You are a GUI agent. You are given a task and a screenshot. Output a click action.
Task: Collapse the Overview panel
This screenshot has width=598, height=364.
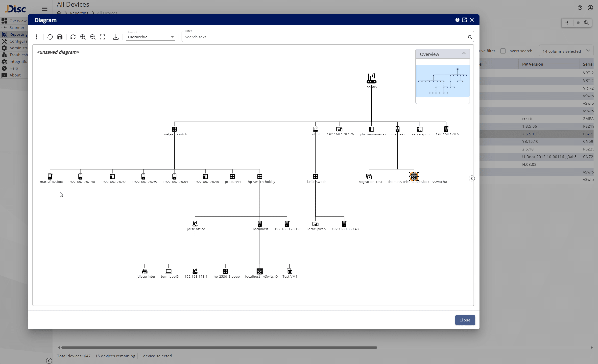[464, 53]
